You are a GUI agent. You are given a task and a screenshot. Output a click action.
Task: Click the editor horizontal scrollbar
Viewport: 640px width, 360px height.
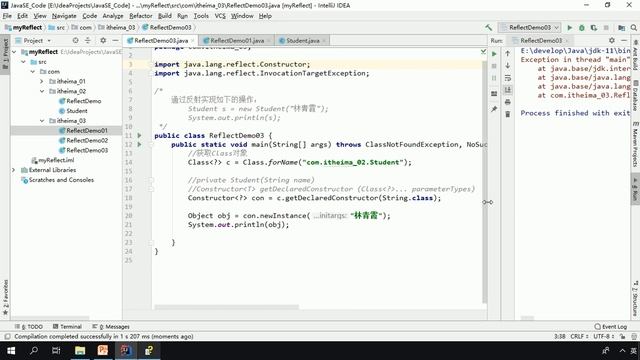point(226,307)
